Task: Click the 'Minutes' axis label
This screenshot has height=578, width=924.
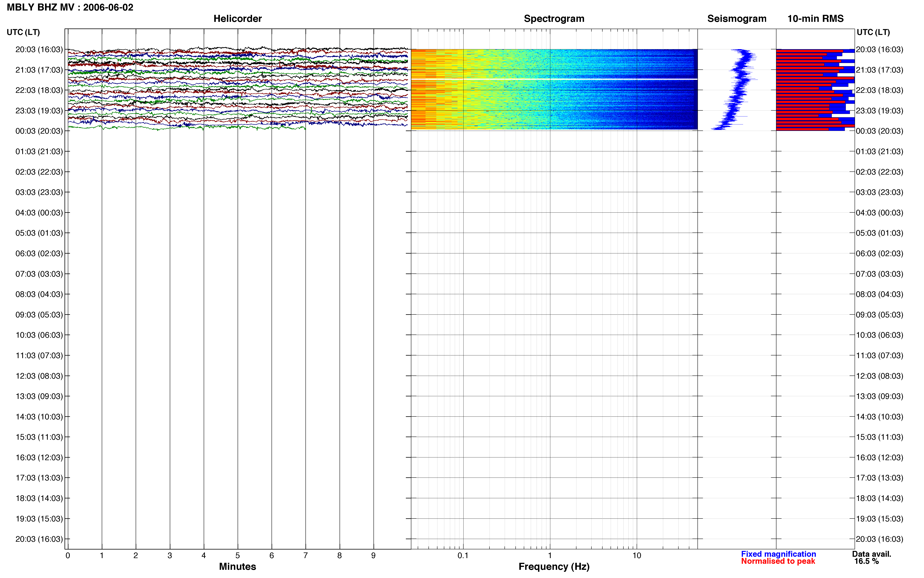Action: tap(237, 566)
